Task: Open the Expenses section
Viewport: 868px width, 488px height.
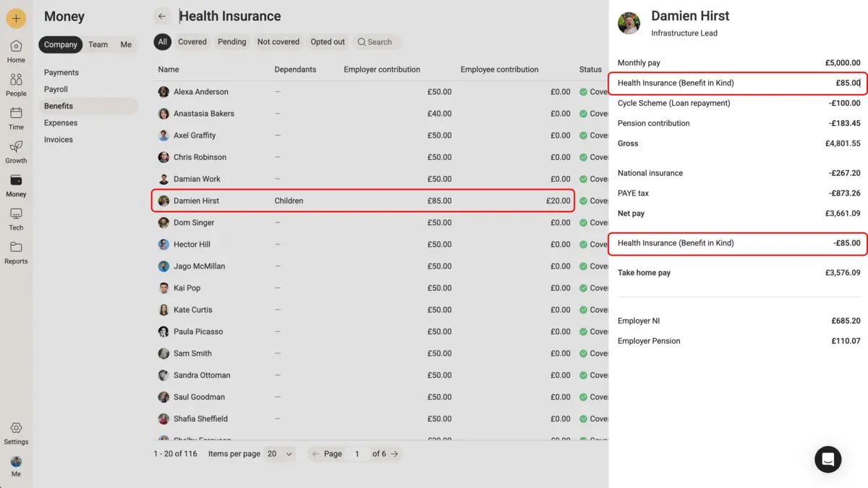Action: [x=60, y=122]
